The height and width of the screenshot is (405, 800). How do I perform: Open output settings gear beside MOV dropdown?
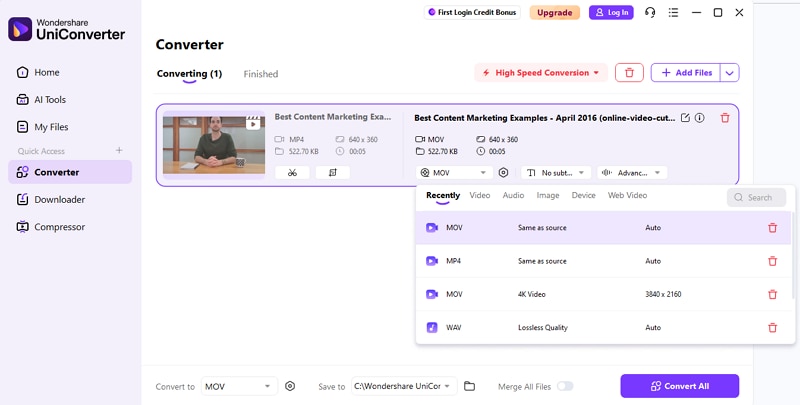(503, 172)
